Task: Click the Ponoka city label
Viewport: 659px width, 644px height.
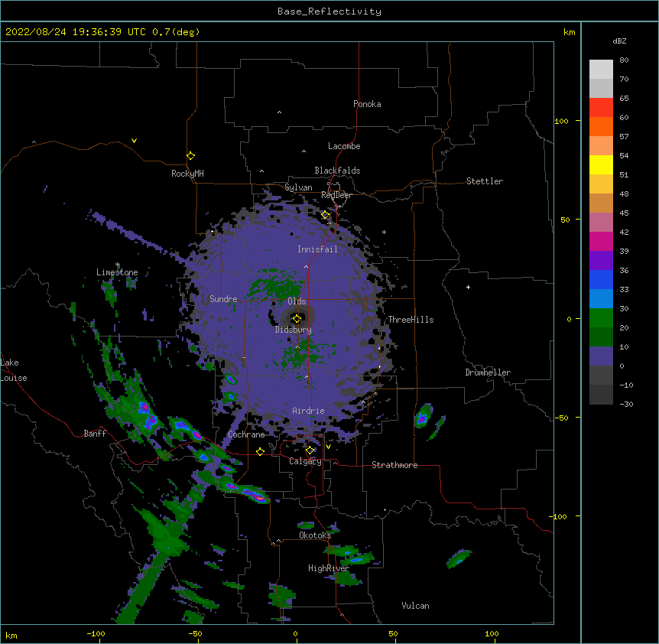Action: point(367,104)
